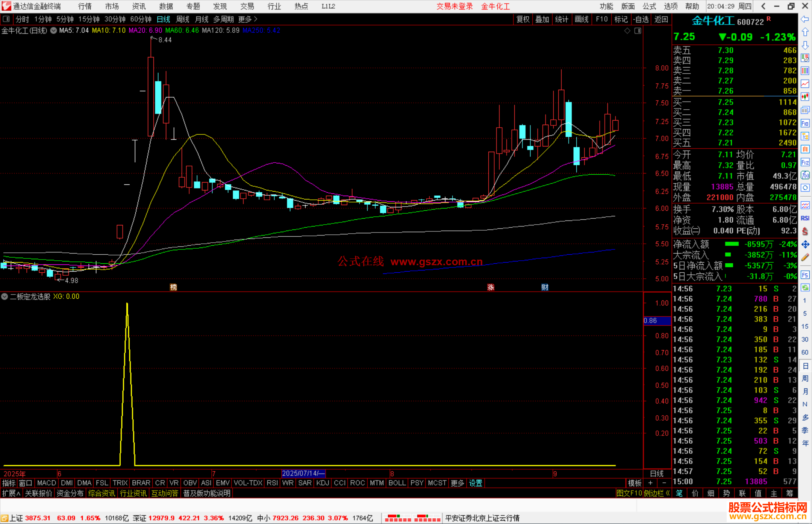Open the 更多 indicators list in bottom bar
Screen dimensions: 812x524
pyautogui.click(x=458, y=483)
